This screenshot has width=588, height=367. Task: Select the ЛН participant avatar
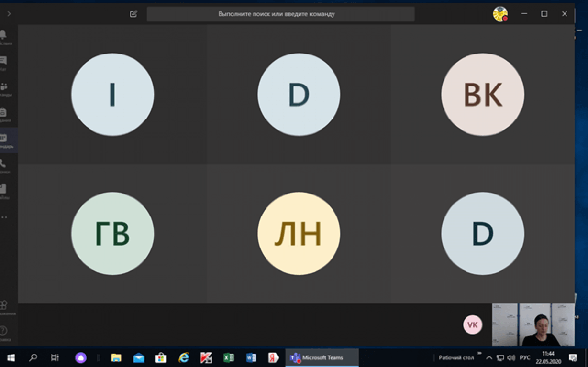[299, 234]
